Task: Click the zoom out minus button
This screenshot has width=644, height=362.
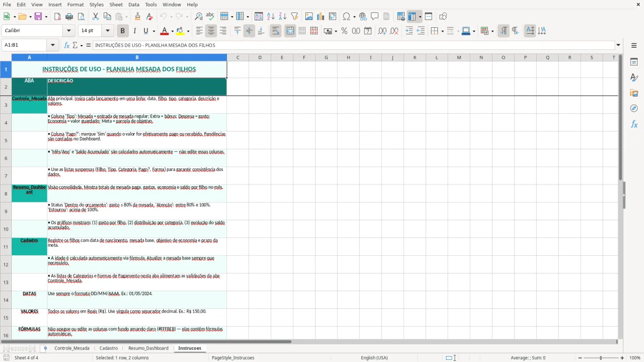Action: [580, 358]
